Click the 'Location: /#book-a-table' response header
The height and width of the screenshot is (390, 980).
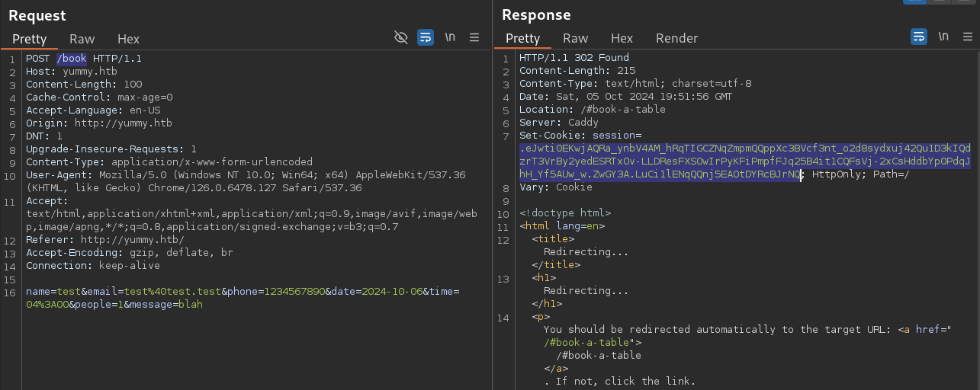click(593, 110)
